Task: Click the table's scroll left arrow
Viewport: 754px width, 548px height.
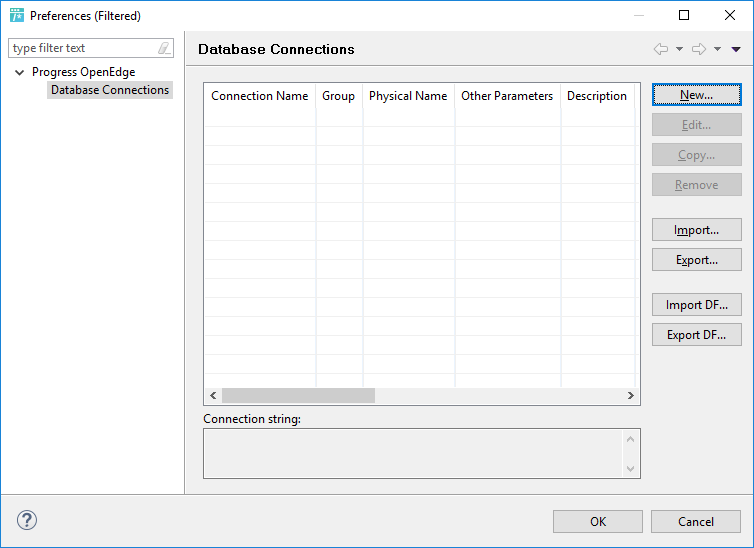Action: (x=213, y=396)
